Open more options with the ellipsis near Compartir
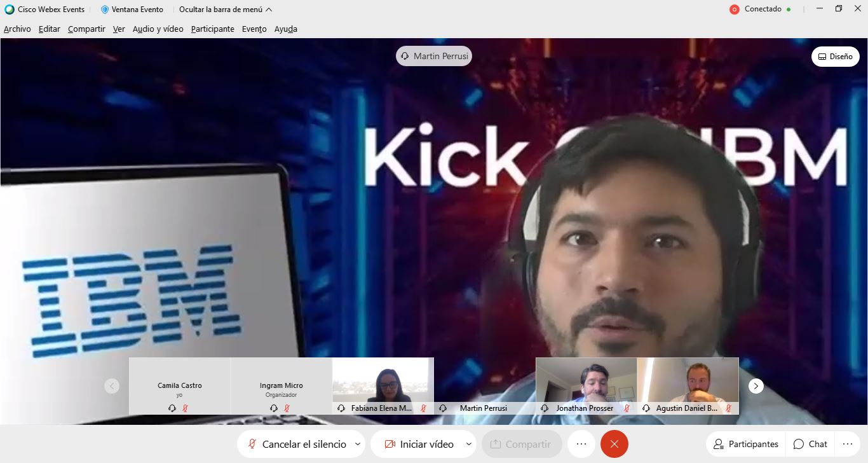868x463 pixels. (580, 444)
